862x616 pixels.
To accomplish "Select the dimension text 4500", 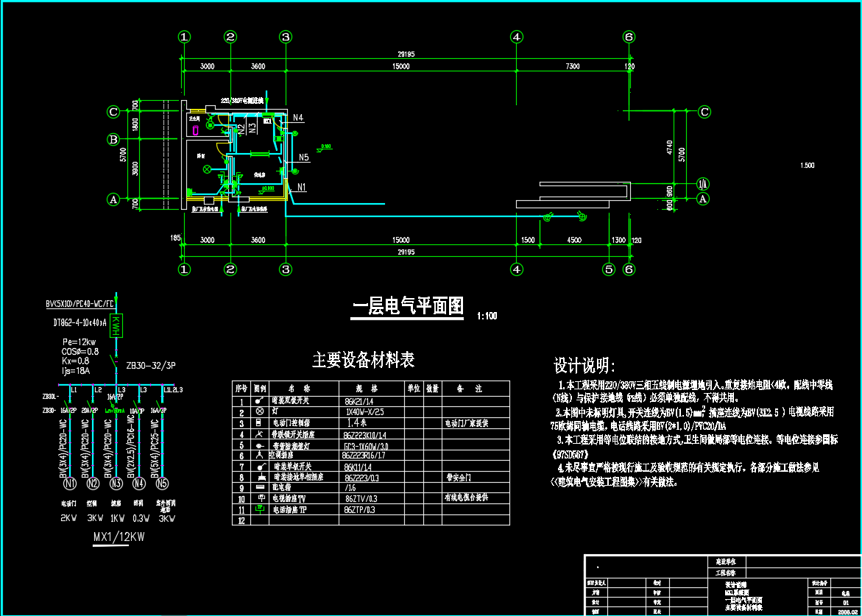I will pos(574,240).
